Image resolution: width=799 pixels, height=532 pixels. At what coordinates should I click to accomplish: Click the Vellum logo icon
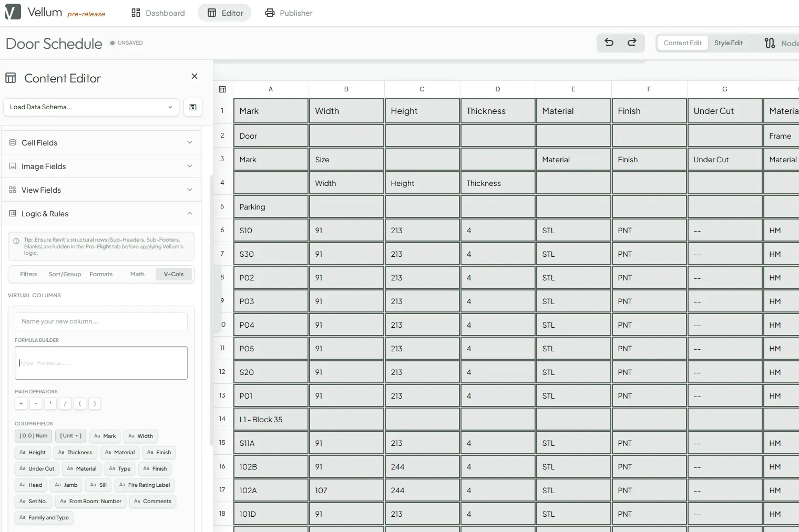tap(13, 12)
